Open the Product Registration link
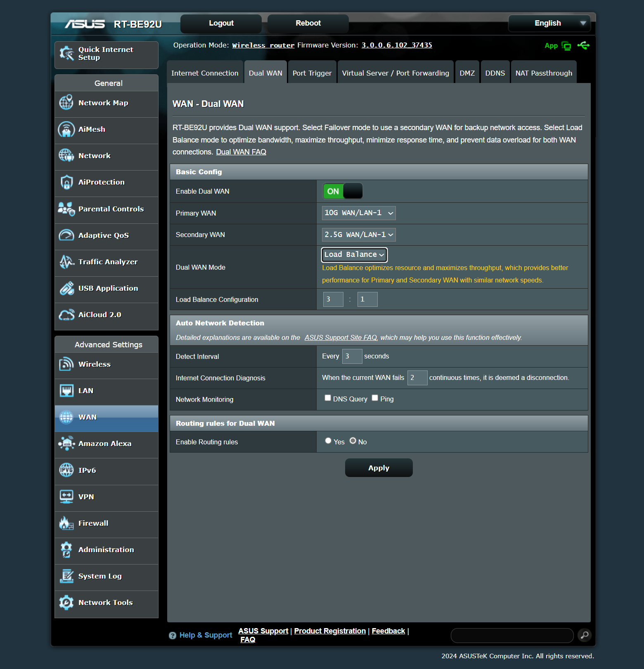Image resolution: width=644 pixels, height=669 pixels. tap(330, 631)
